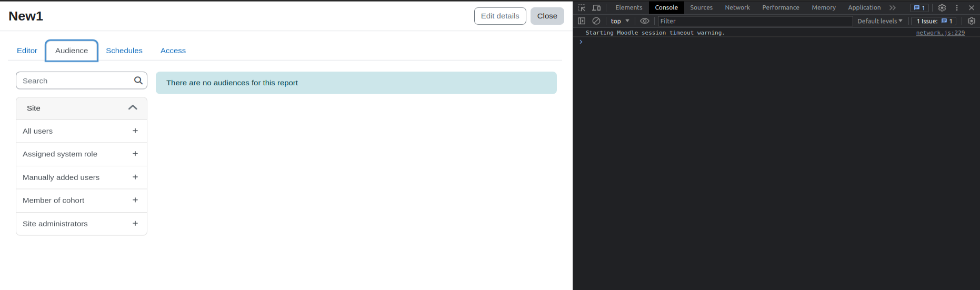Open DevTools Sources tab
The height and width of the screenshot is (290, 980).
click(x=702, y=7)
